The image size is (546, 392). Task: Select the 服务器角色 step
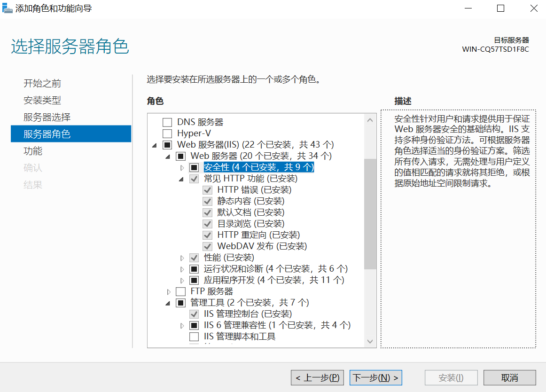coord(71,134)
